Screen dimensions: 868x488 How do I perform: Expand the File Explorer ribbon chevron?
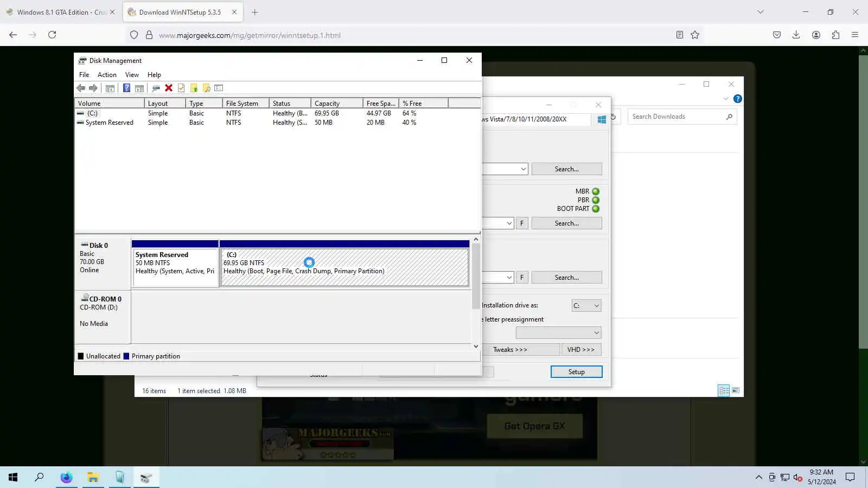click(x=726, y=99)
